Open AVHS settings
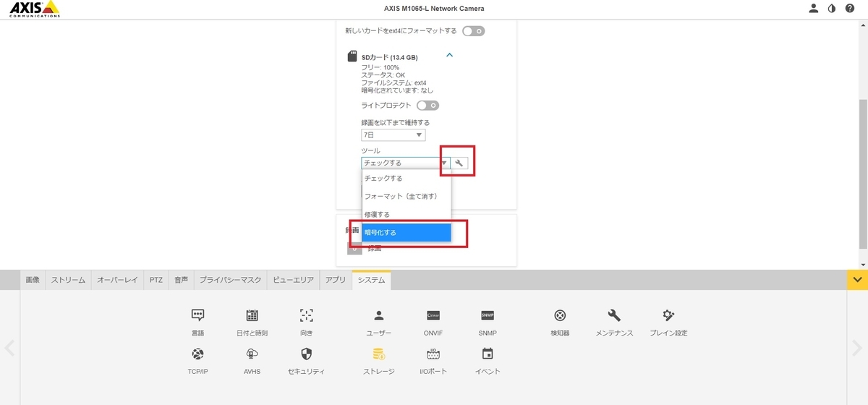The width and height of the screenshot is (868, 405). (x=252, y=362)
